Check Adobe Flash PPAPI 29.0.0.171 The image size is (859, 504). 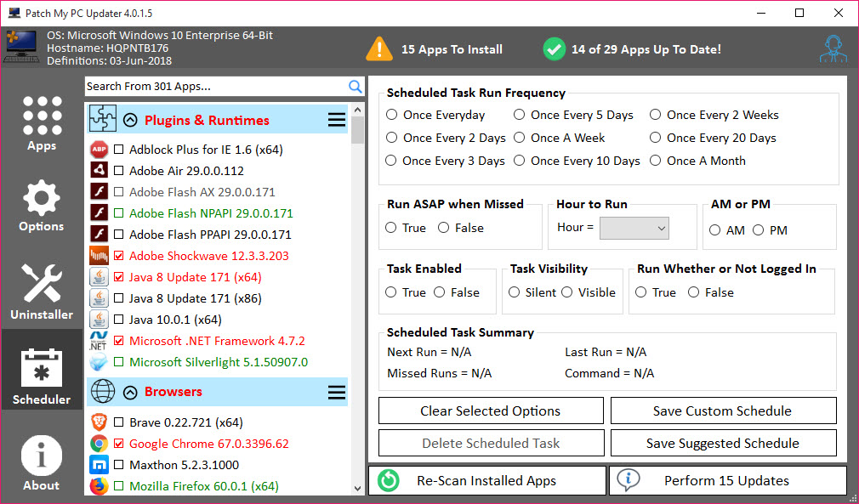[x=118, y=235]
